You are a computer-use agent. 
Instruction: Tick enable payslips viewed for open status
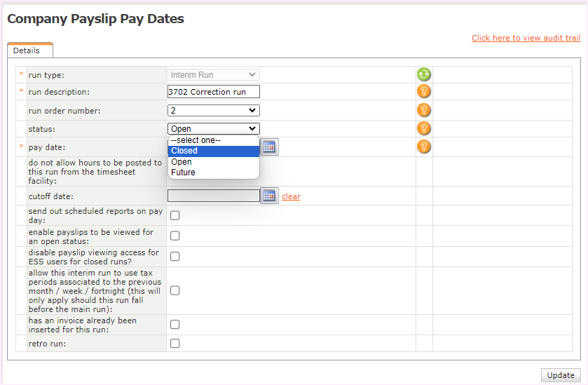click(x=175, y=236)
